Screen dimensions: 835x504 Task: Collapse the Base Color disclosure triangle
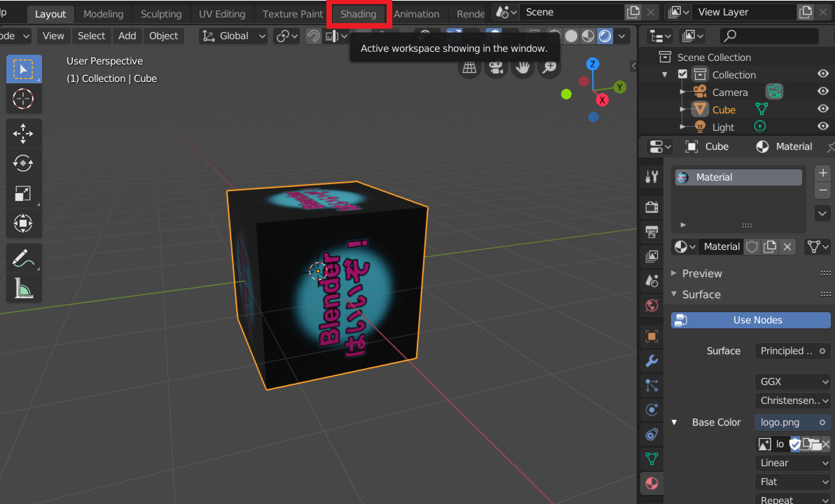click(674, 422)
